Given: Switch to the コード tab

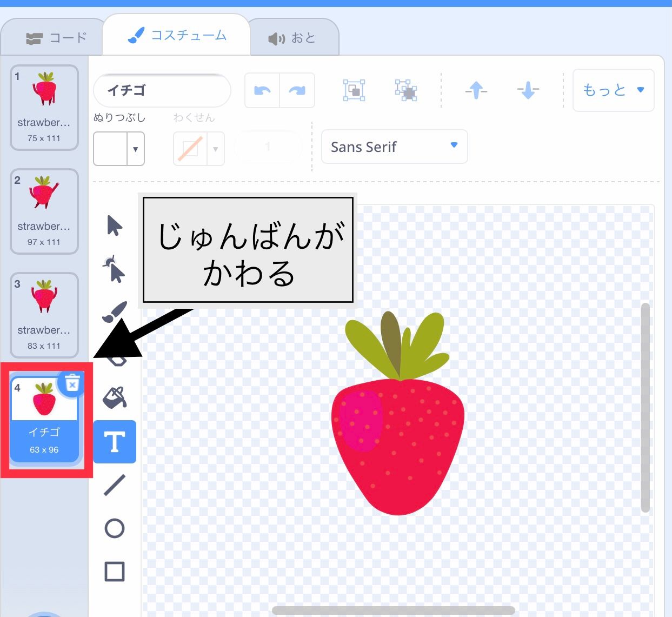Looking at the screenshot, I should 53,36.
